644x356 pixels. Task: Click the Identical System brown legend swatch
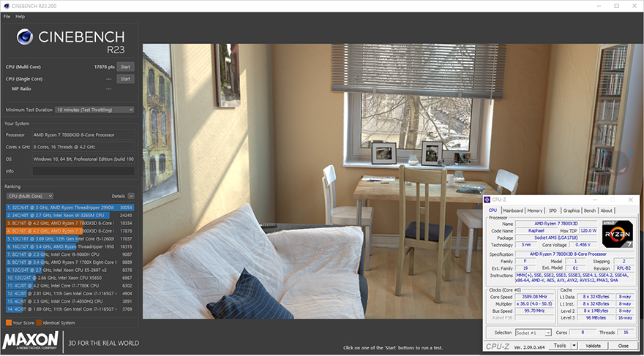pyautogui.click(x=39, y=323)
